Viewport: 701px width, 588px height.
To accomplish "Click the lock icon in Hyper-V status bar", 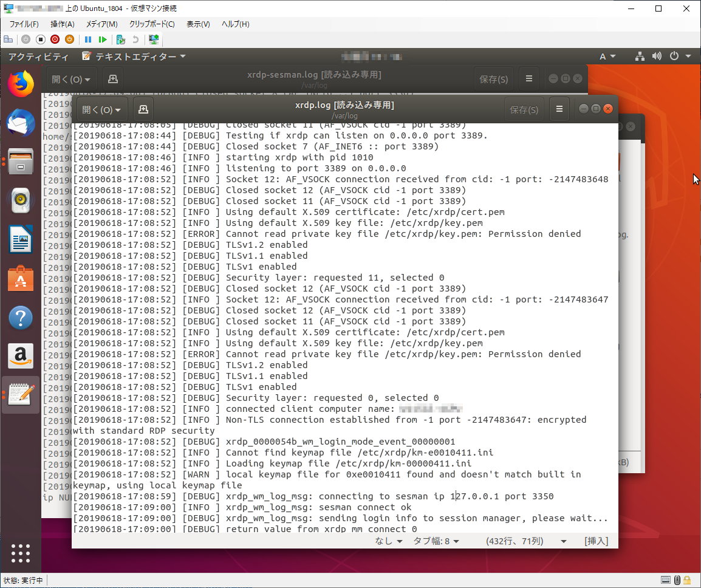I will tap(687, 580).
